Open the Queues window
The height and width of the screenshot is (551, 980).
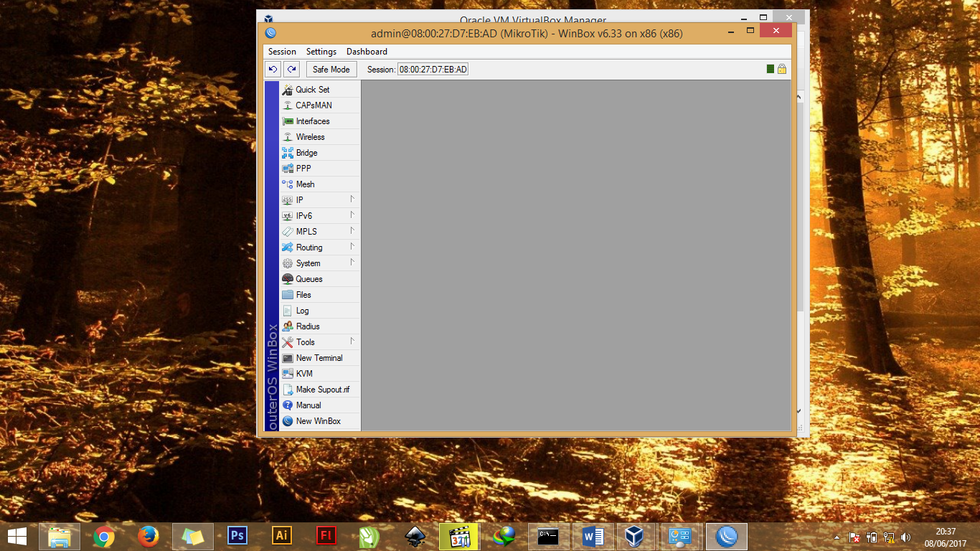[x=319, y=279]
